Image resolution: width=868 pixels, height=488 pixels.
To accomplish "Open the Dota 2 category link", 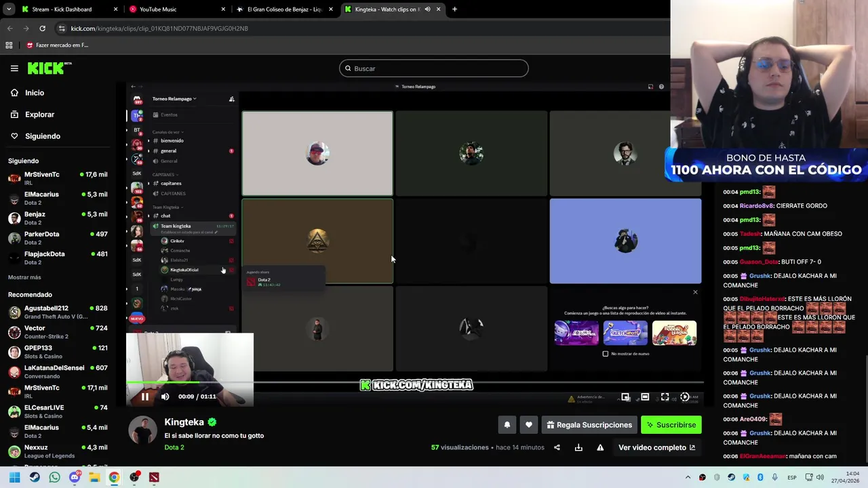I will [174, 447].
